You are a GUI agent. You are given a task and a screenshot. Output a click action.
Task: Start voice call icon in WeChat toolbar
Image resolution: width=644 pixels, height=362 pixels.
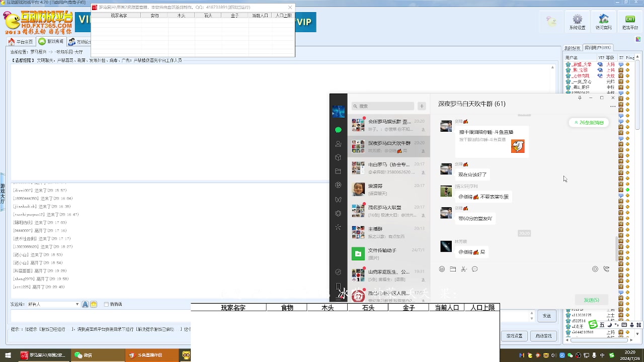click(x=606, y=269)
